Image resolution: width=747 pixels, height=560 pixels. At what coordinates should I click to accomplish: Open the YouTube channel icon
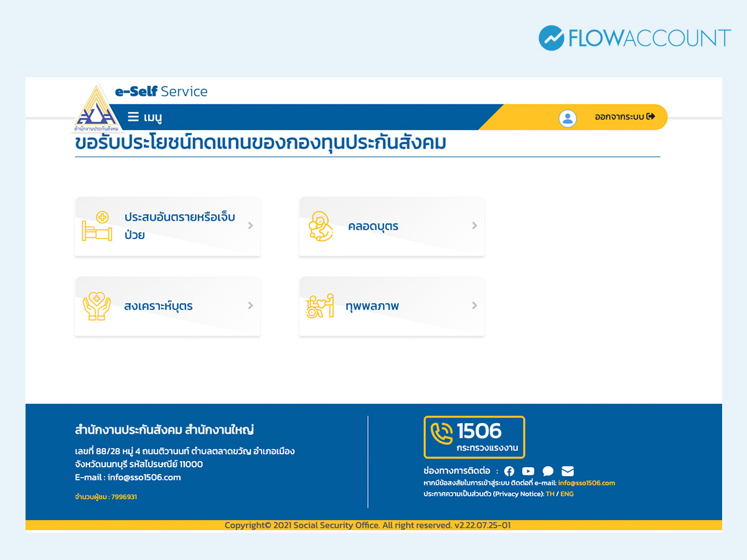(x=529, y=471)
